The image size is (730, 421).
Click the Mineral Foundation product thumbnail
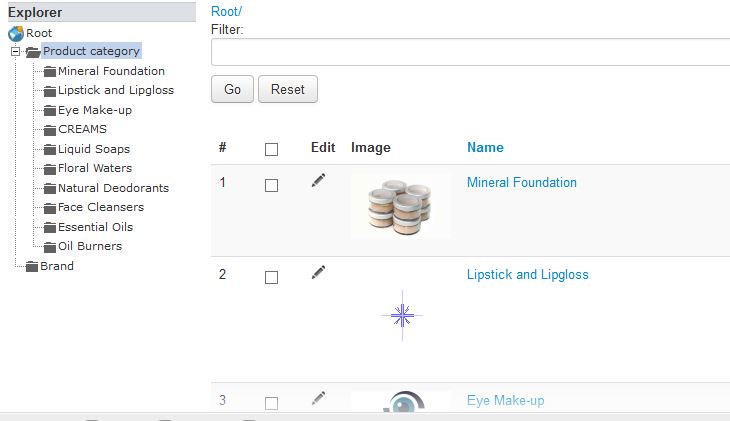coord(400,206)
